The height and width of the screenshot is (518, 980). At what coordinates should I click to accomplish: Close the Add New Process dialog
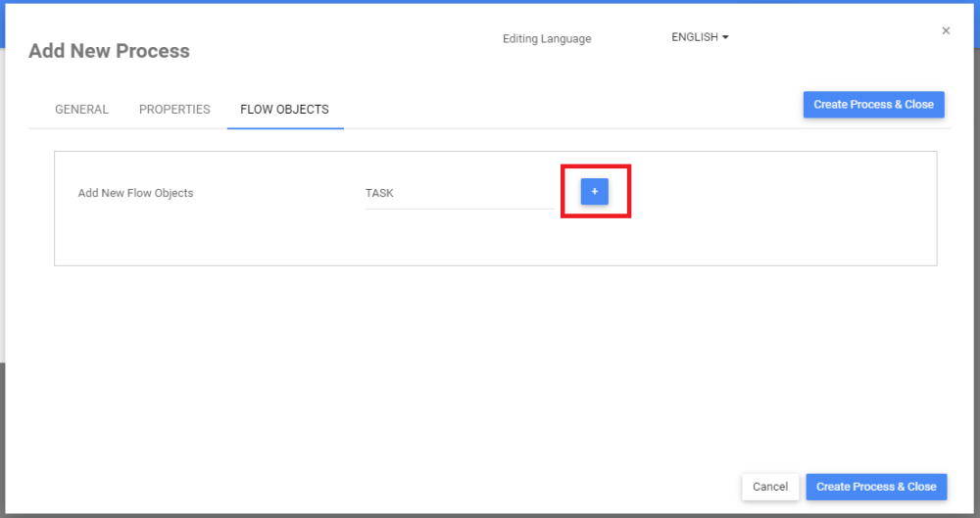946,31
